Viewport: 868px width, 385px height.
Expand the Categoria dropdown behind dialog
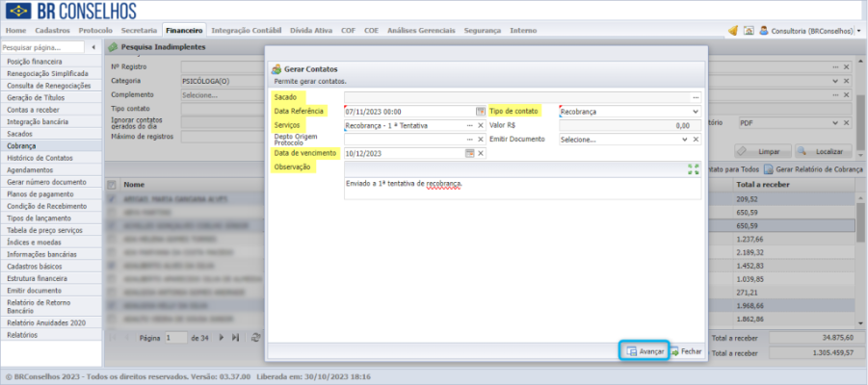[835, 81]
